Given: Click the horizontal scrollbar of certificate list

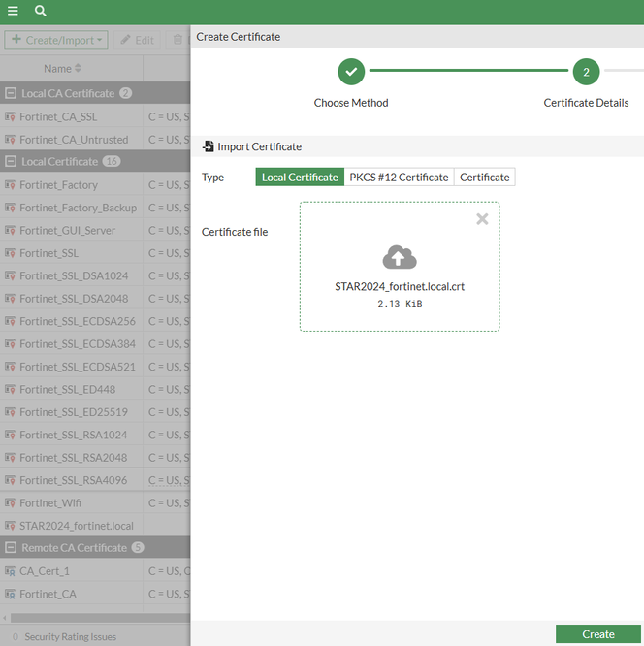Looking at the screenshot, I should (x=100, y=618).
